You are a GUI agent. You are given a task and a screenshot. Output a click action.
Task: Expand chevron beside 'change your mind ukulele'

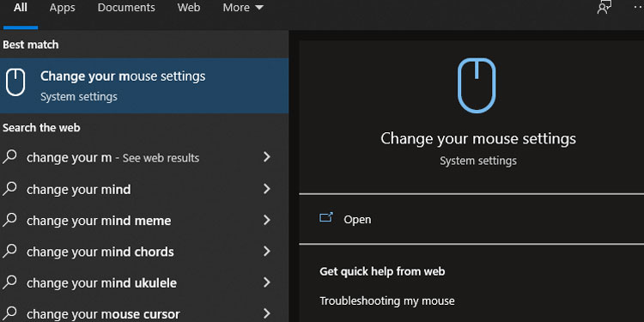point(267,283)
